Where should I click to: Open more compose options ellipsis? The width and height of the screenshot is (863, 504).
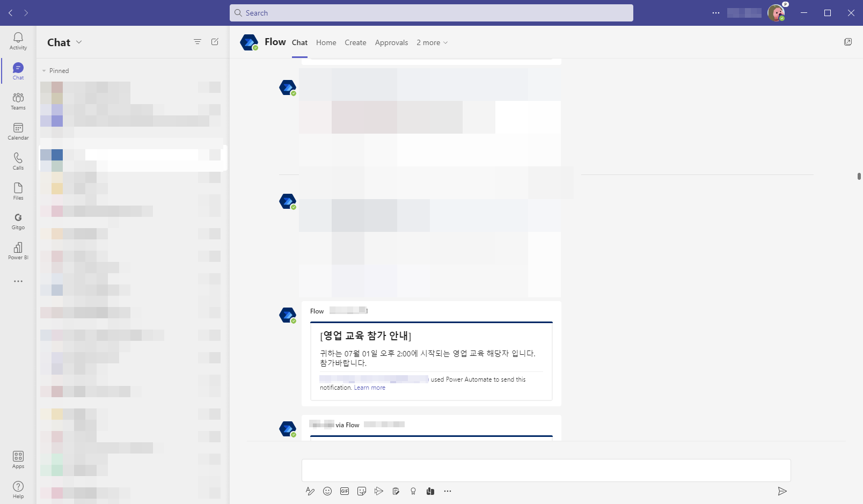pyautogui.click(x=448, y=491)
